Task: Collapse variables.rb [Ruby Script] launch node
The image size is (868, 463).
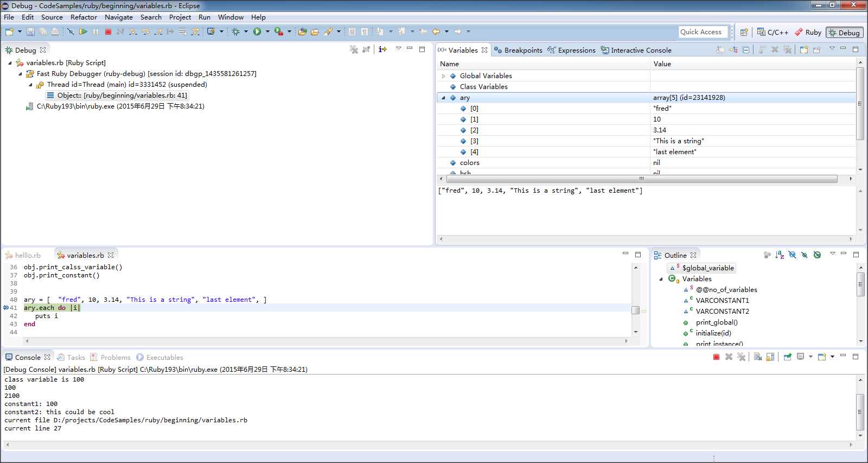Action: pos(10,63)
